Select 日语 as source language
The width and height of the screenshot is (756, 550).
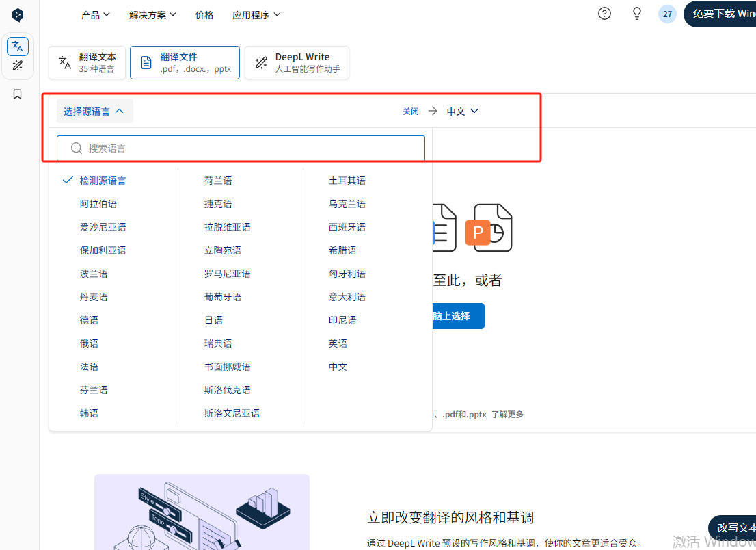pyautogui.click(x=213, y=320)
